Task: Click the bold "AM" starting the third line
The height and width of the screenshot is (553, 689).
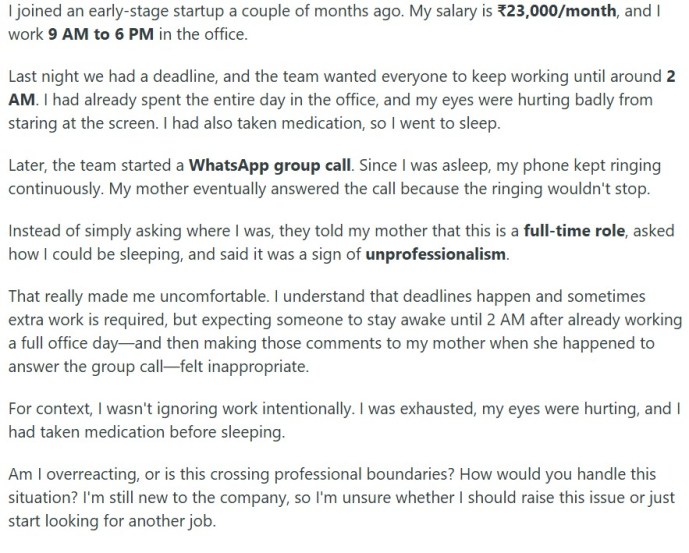Action: click(21, 100)
